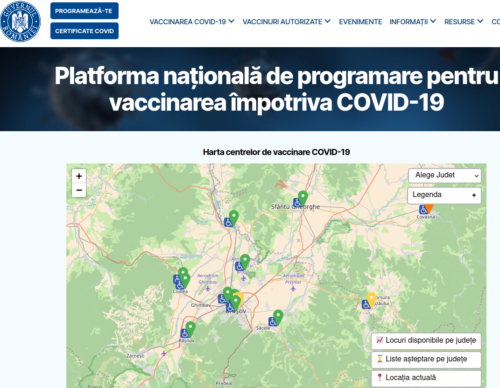
Task: Click the green marker near Săcele
Action: pos(278,317)
